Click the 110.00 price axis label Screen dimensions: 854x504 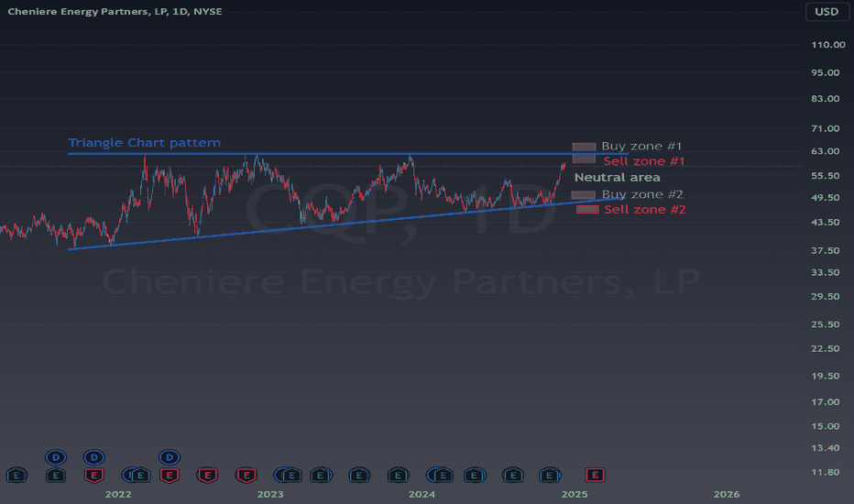coord(827,45)
